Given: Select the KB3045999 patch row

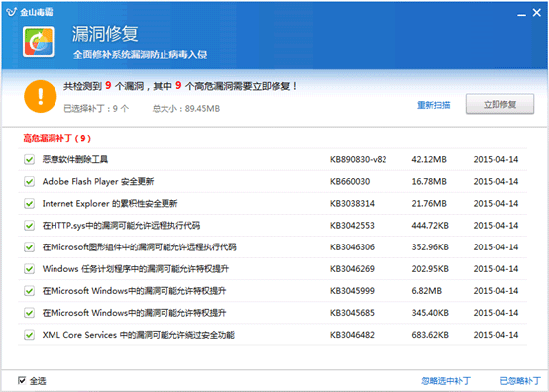Looking at the screenshot, I should (273, 291).
